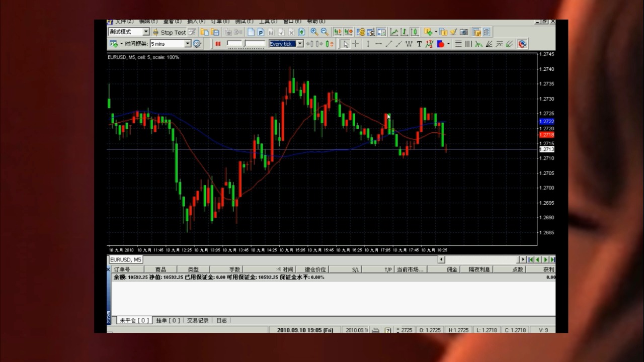
Task: Click the 1.2722 blue price label
Action: coord(546,122)
